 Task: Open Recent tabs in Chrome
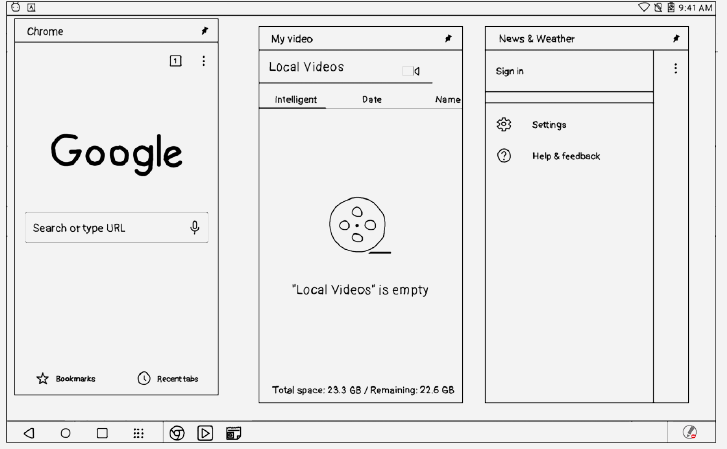pyautogui.click(x=168, y=378)
